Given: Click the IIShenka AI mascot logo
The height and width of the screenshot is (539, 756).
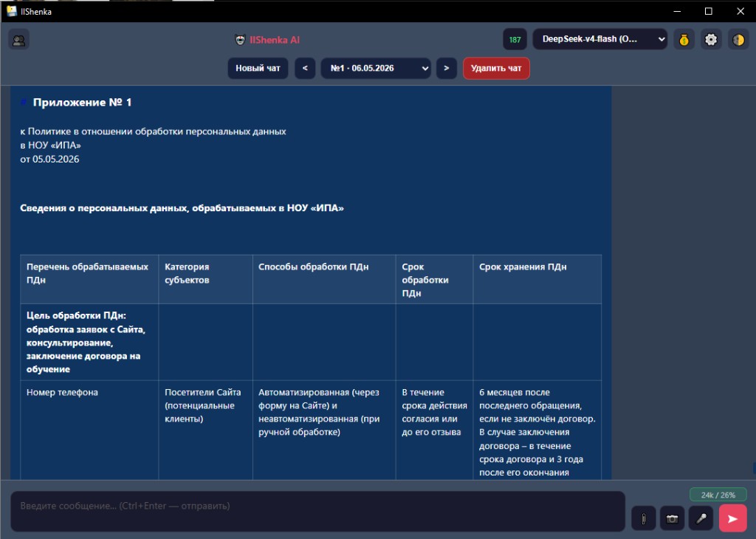Looking at the screenshot, I should 240,40.
